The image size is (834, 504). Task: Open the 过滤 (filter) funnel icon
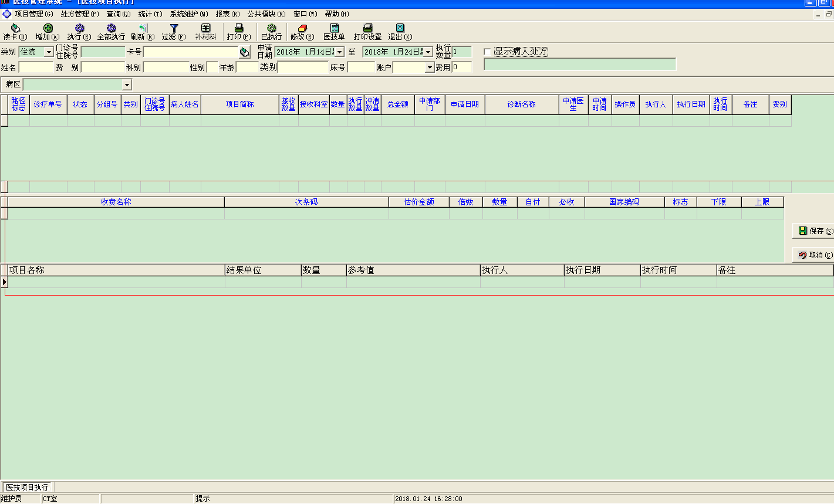[174, 28]
